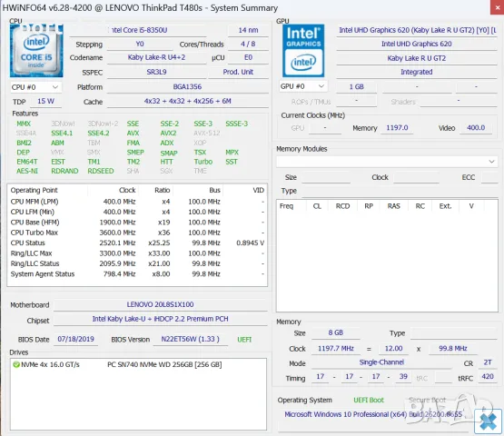This screenshot has width=504, height=436.
Task: Click the LENOVO 20L8S1X100 motherboard field
Action: 160,304
